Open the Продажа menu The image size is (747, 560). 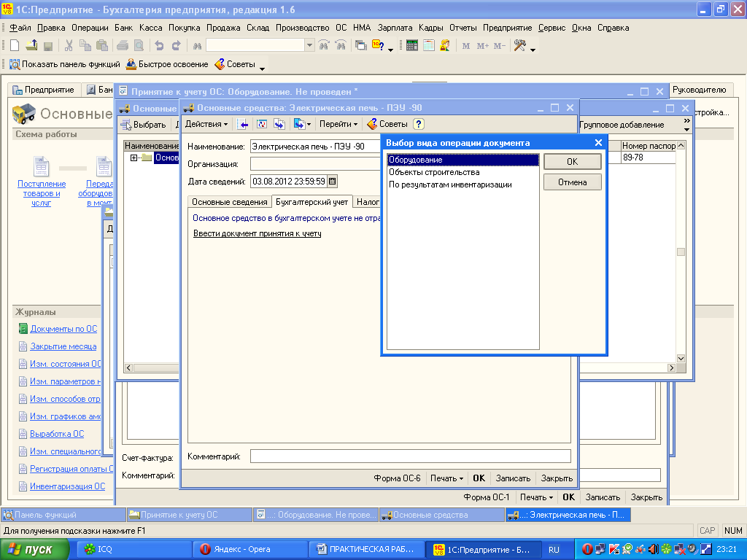pos(223,28)
